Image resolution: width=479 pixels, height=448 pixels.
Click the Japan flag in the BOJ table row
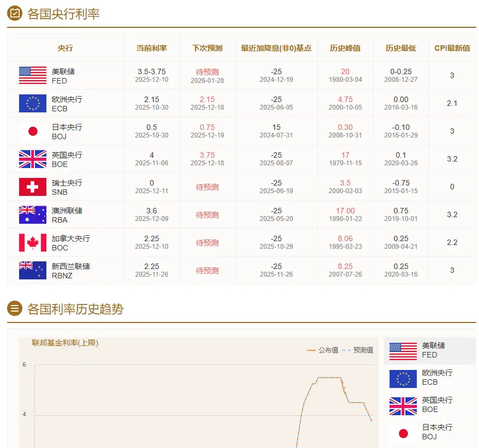click(33, 131)
